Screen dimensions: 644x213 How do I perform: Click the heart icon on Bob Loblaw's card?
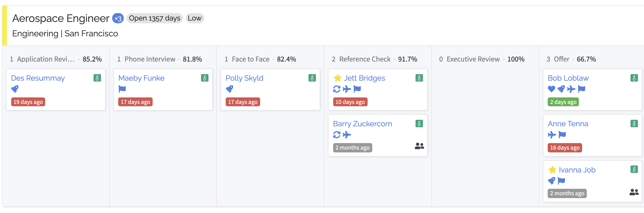coord(551,89)
